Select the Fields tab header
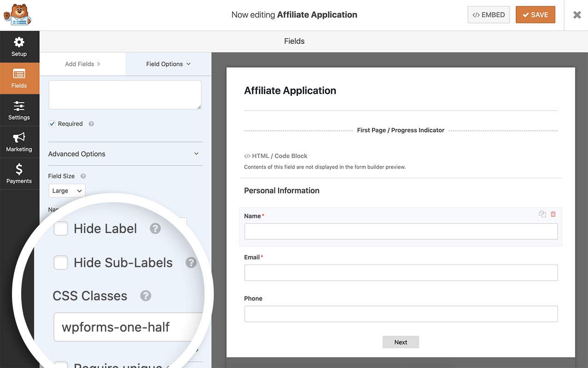The width and height of the screenshot is (588, 368). pos(294,41)
